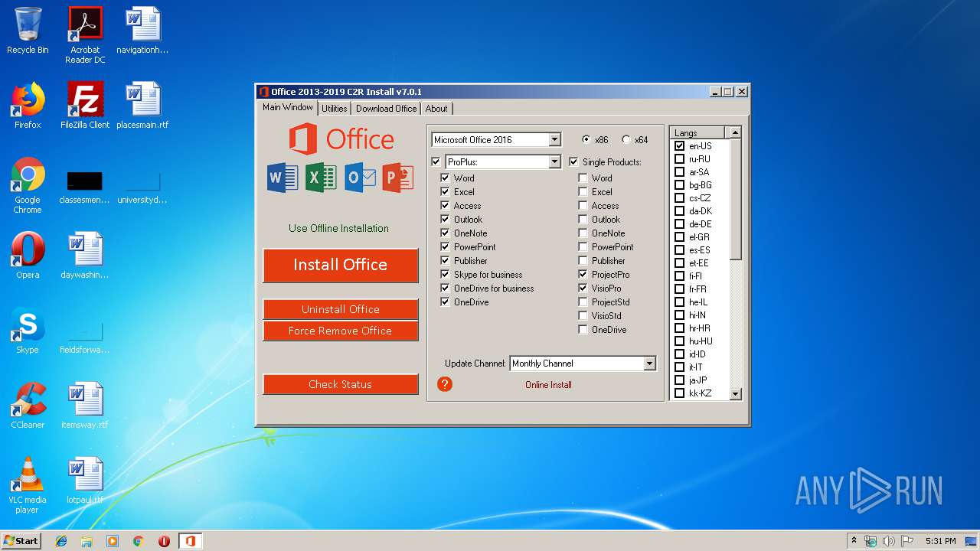Check the fr-FR language box

(x=679, y=289)
